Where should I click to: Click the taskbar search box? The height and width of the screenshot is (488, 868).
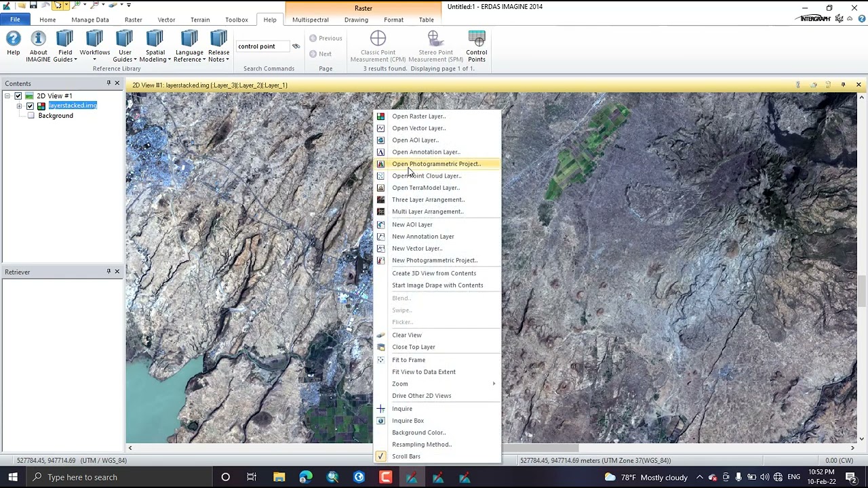pyautogui.click(x=120, y=477)
